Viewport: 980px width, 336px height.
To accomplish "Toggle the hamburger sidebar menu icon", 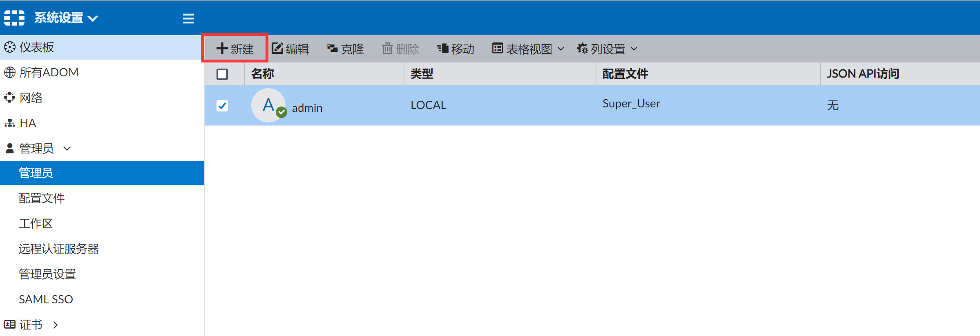I will [188, 18].
